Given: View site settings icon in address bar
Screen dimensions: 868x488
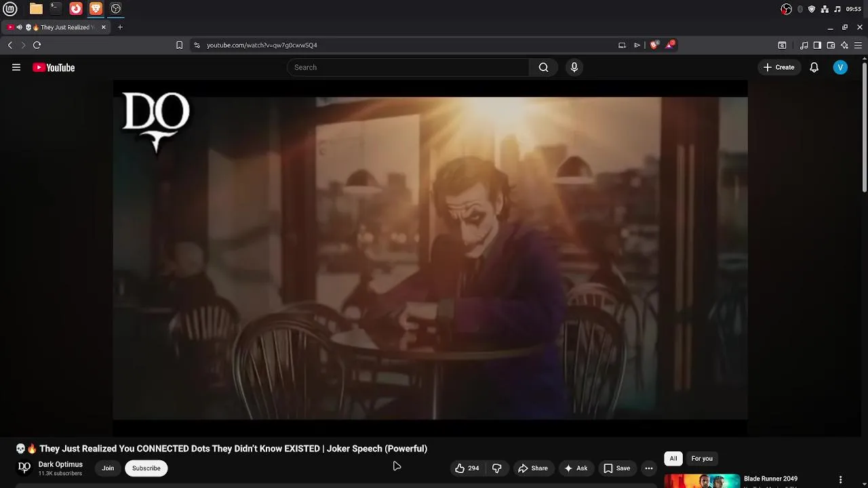Looking at the screenshot, I should click(x=197, y=45).
